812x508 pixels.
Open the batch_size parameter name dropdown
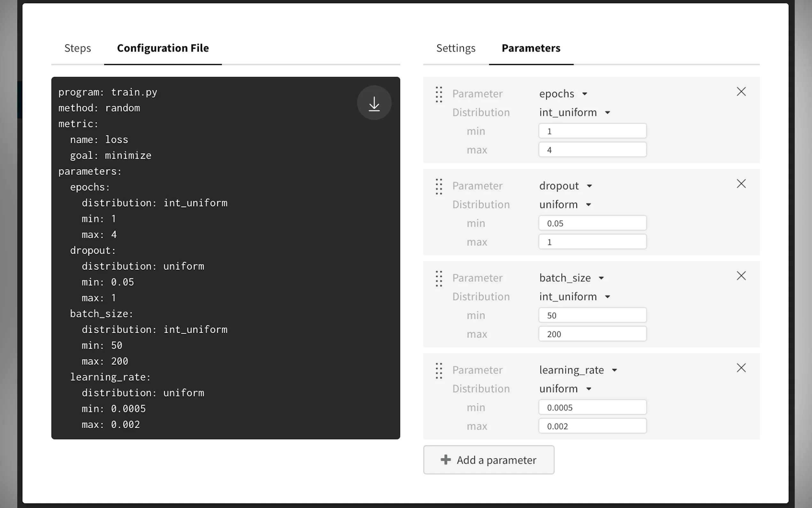point(571,278)
